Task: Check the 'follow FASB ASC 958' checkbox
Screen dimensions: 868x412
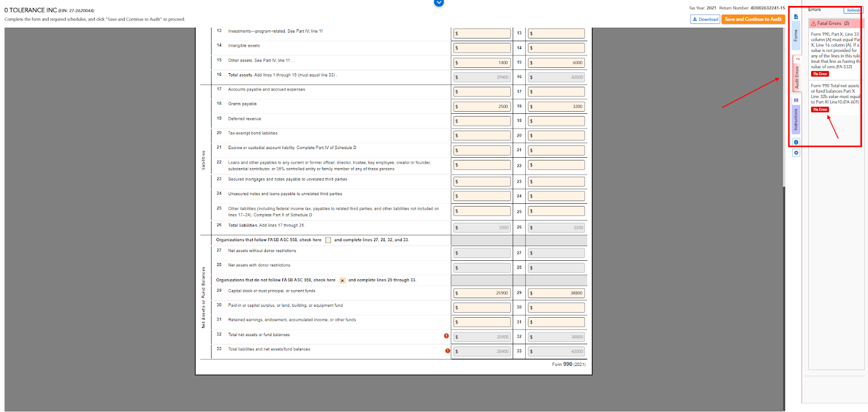Action: pos(328,240)
